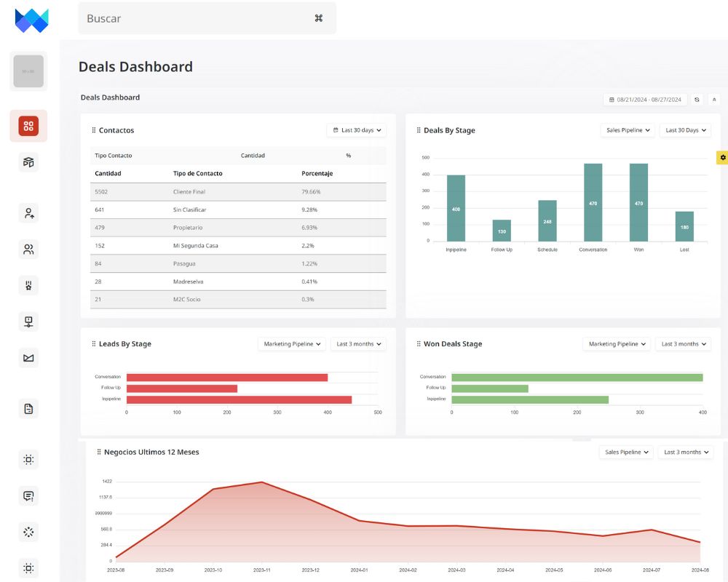Open the 08/21/2024 - 08/27/2024 date range picker
This screenshot has height=582, width=728.
645,100
